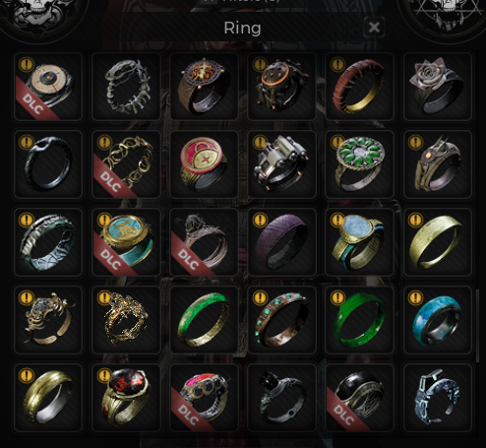
Task: Choose the solid green jade ring
Action: pos(359,320)
